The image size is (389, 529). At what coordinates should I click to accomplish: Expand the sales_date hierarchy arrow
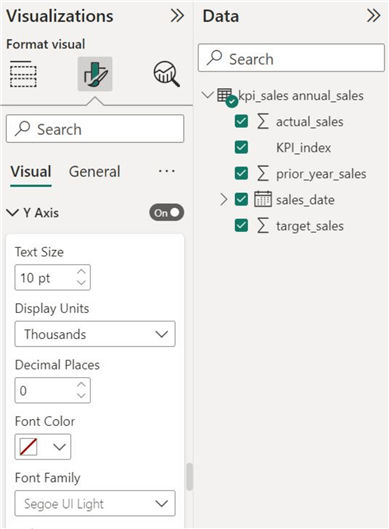point(224,199)
